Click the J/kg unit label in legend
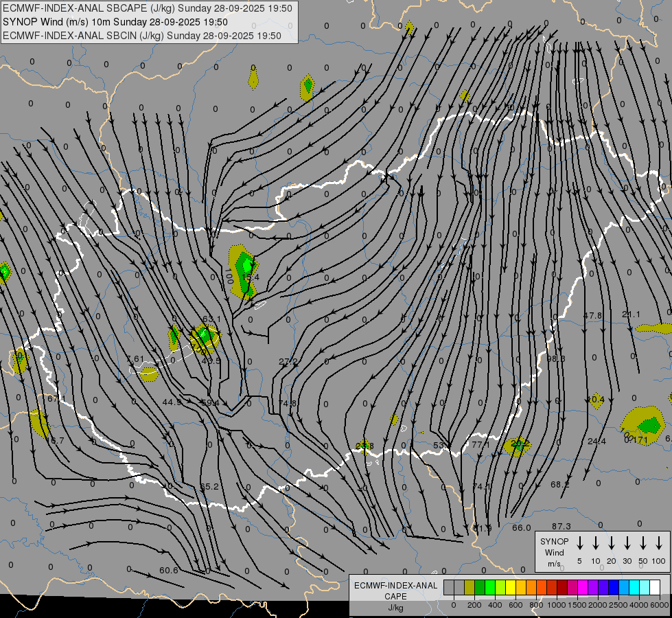 tap(395, 608)
